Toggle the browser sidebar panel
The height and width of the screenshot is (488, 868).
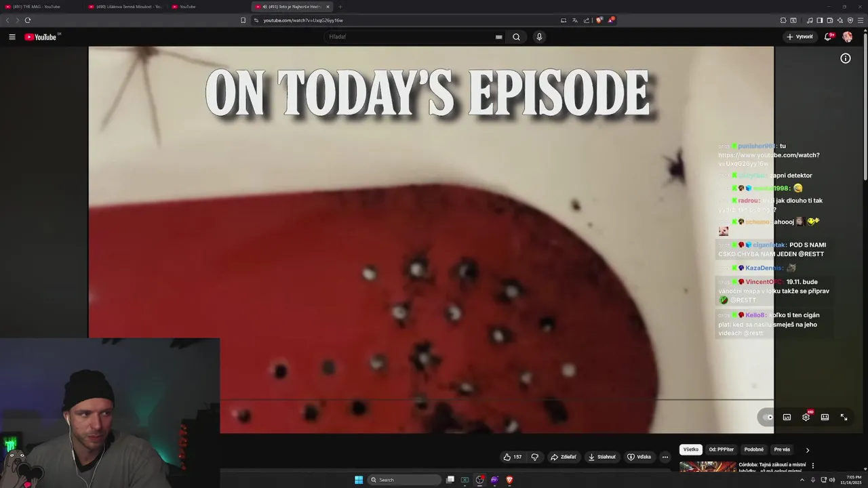click(819, 20)
